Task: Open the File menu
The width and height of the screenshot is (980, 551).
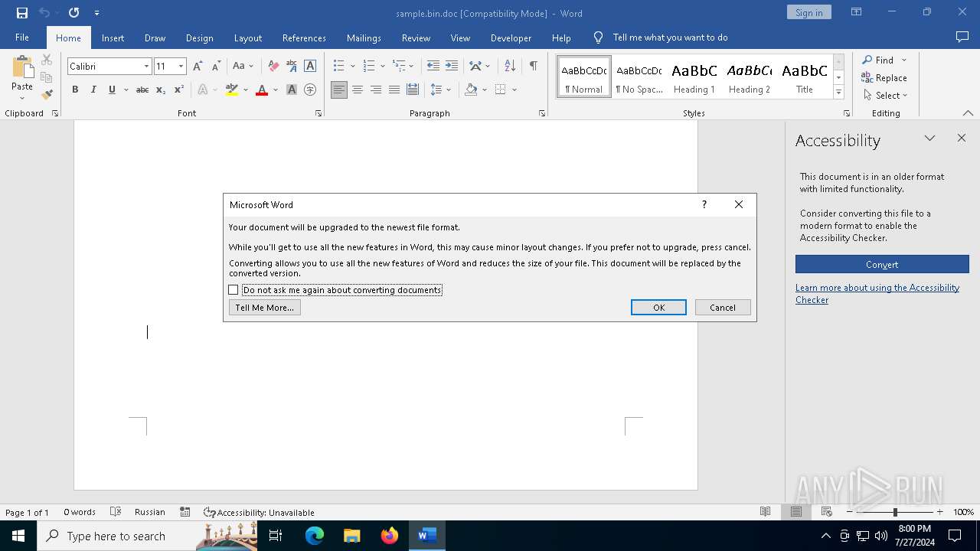Action: pyautogui.click(x=22, y=37)
